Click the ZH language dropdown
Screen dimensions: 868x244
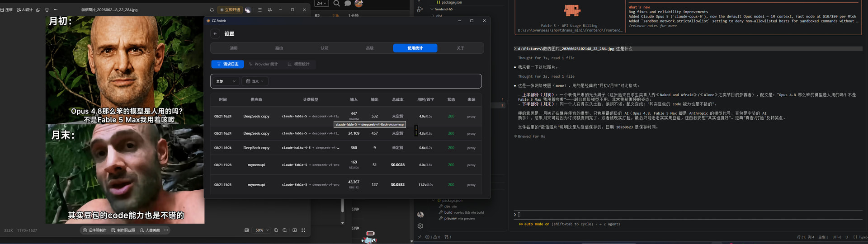click(321, 3)
